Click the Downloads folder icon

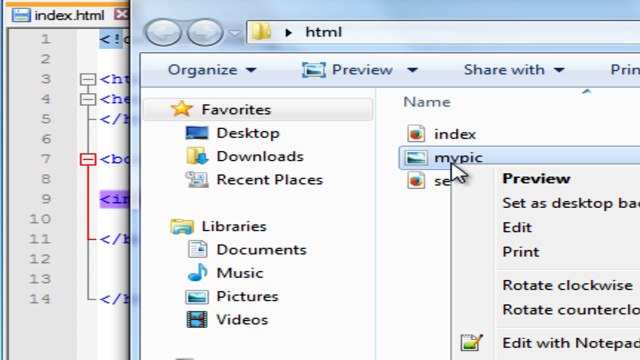[198, 156]
